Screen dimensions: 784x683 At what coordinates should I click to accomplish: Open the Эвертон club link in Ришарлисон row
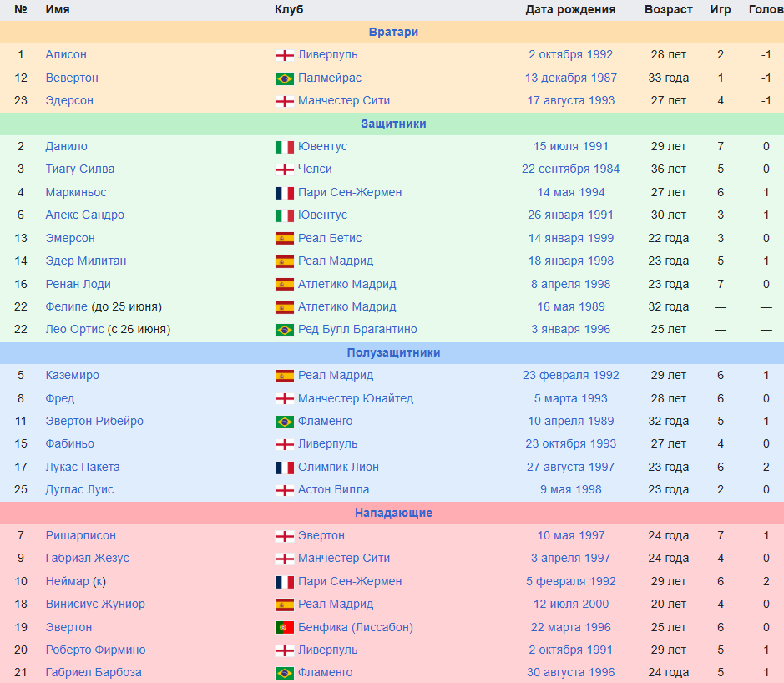[321, 535]
